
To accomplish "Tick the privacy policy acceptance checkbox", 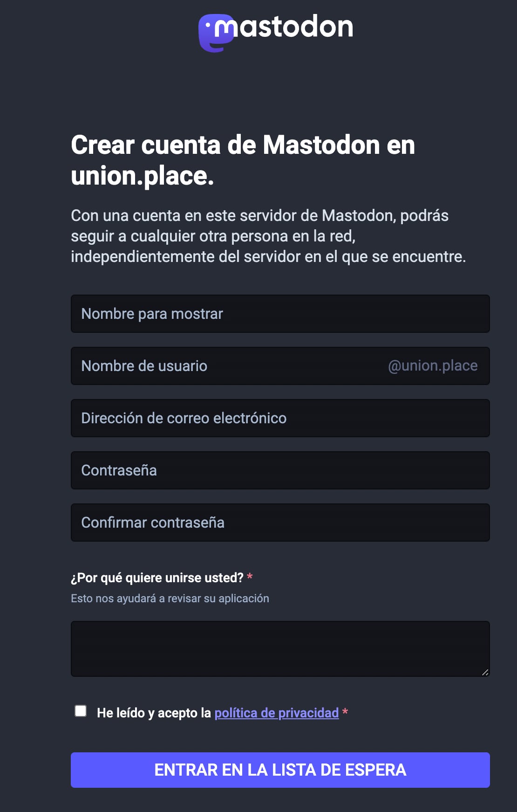I will (x=81, y=711).
